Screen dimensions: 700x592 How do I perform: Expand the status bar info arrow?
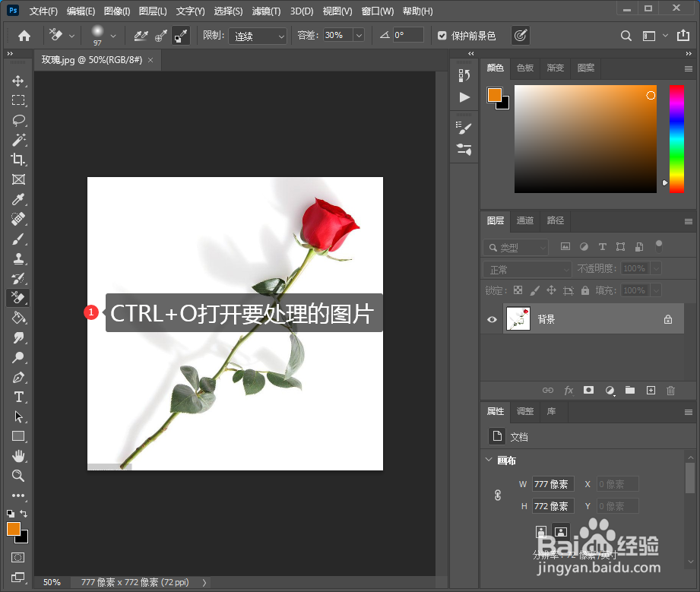click(204, 582)
